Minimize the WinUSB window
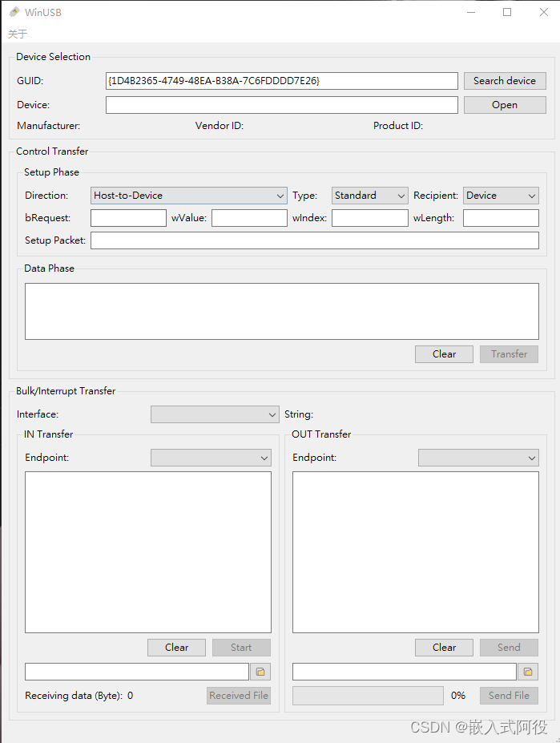Screen dimensions: 560x743 click(x=471, y=12)
